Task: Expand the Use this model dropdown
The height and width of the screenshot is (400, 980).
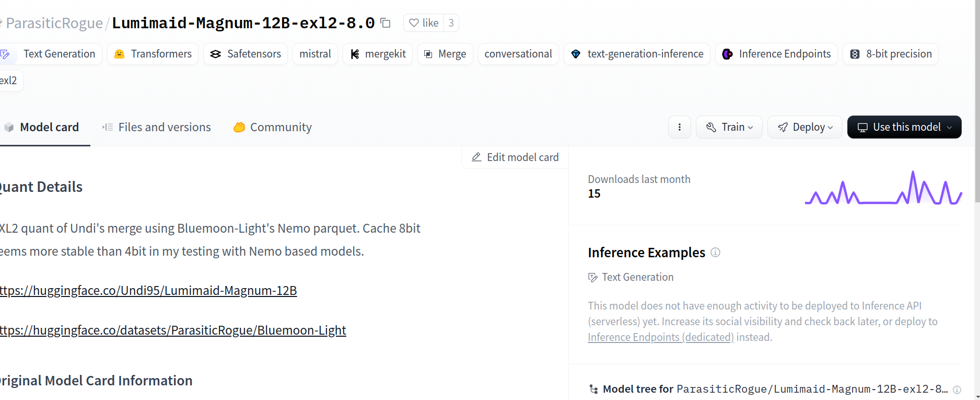Action: tap(904, 127)
